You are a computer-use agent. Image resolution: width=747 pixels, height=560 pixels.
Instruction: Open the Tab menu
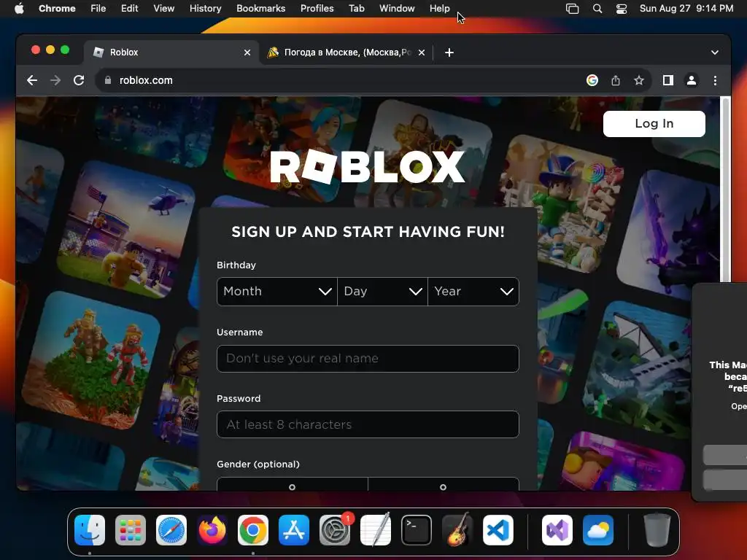[x=356, y=9]
